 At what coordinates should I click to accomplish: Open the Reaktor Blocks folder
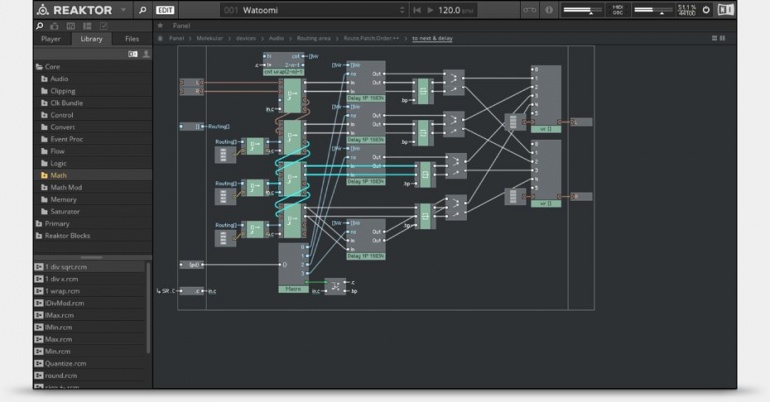click(x=67, y=236)
